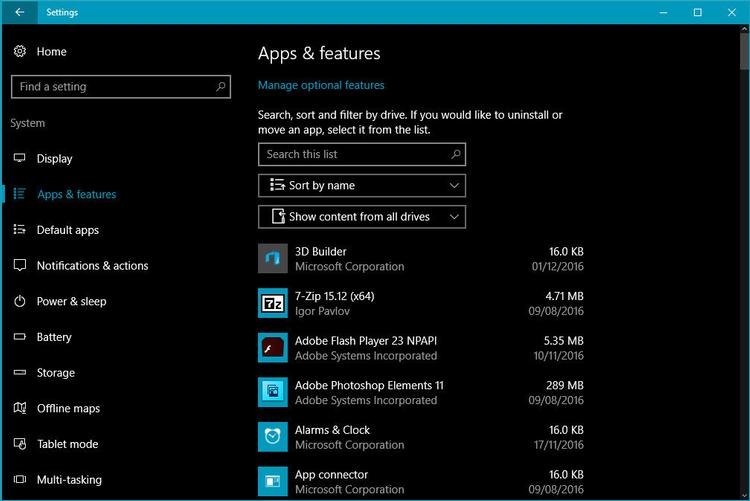
Task: Click the Adobe Flash Player icon
Action: point(273,347)
